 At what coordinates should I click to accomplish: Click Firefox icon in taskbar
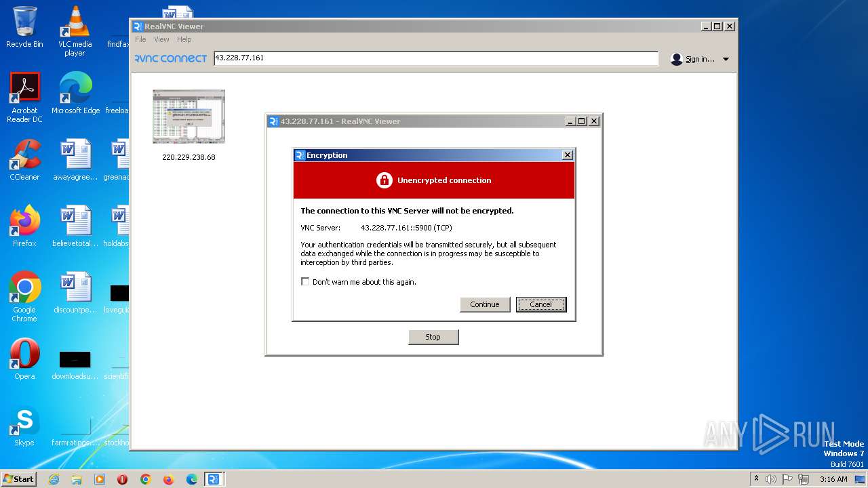click(169, 479)
